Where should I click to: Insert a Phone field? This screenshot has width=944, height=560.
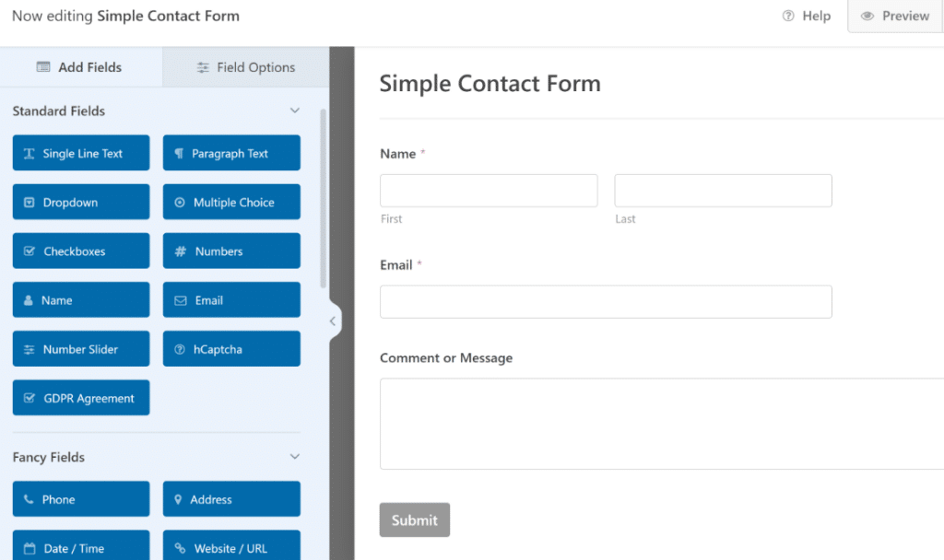click(x=80, y=498)
